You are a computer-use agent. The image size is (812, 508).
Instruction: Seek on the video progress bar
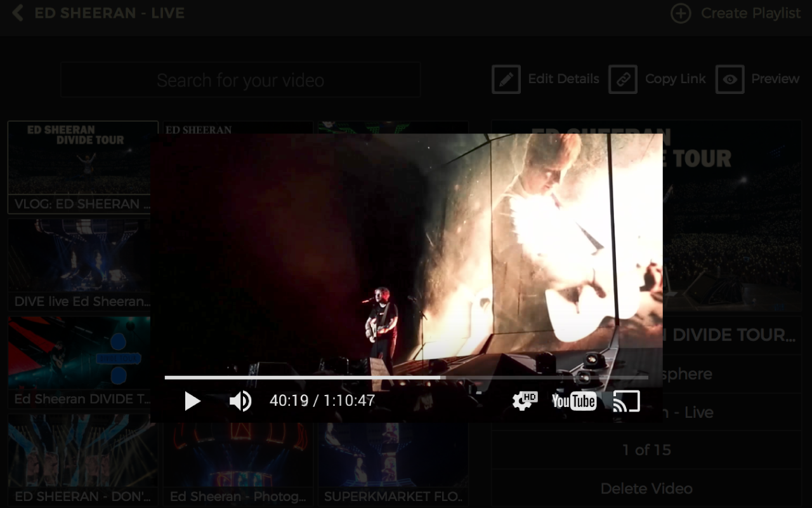(x=406, y=377)
